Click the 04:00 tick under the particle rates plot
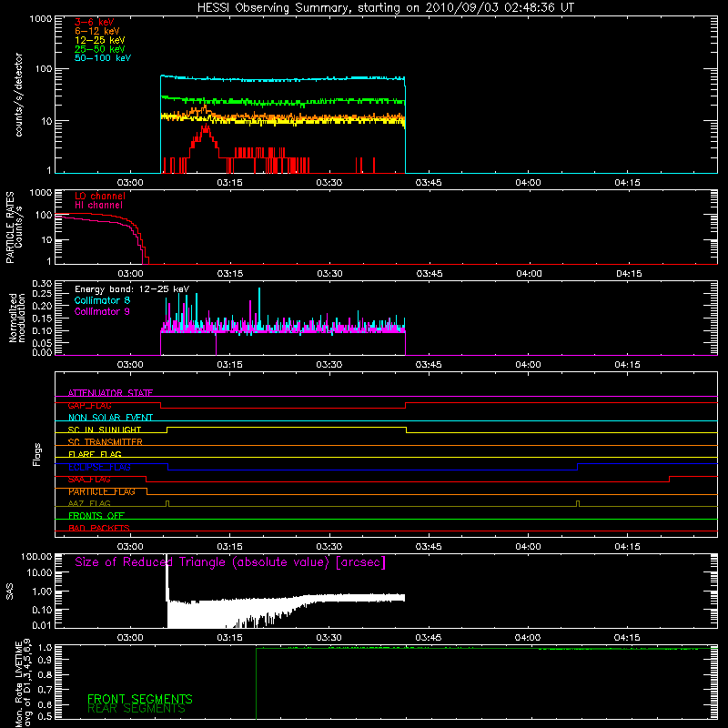 (529, 274)
